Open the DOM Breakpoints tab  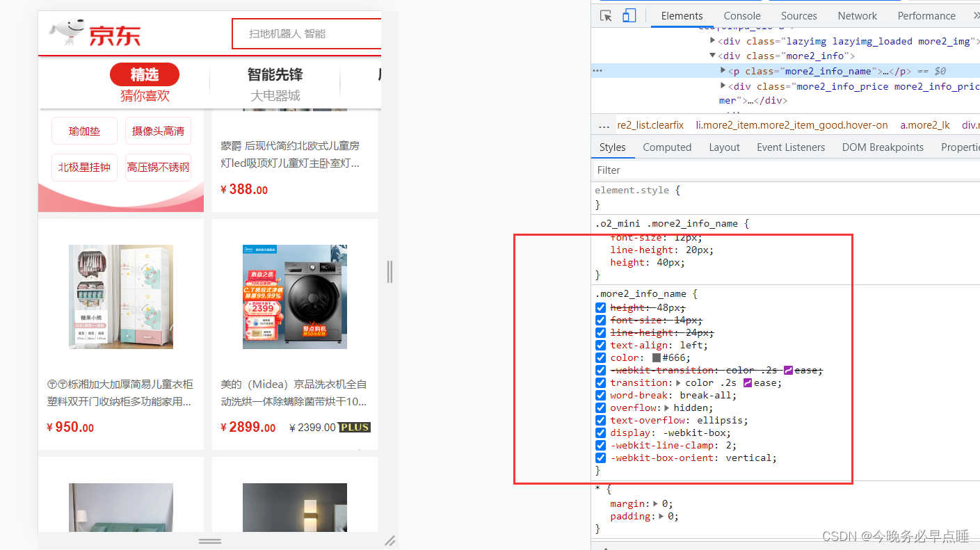click(x=883, y=147)
